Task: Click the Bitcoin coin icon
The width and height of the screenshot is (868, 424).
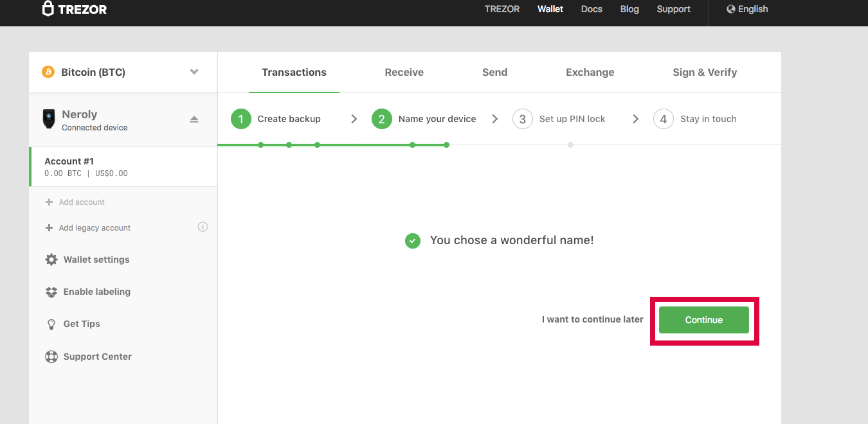Action: [48, 72]
